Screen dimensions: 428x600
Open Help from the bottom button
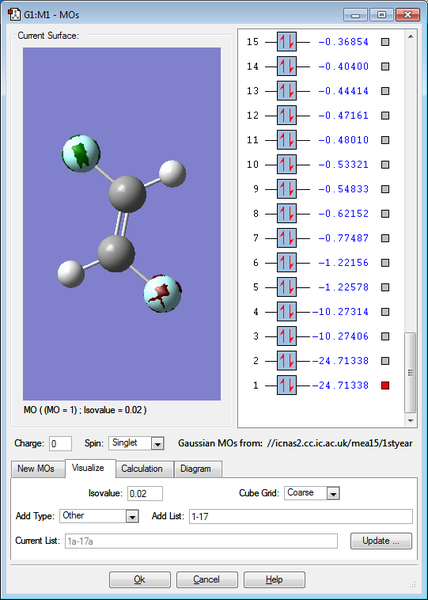pos(274,580)
